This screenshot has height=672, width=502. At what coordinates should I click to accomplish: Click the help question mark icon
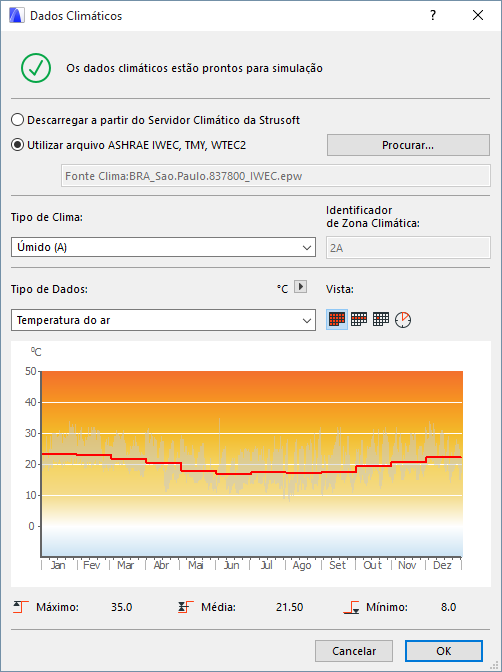[433, 15]
